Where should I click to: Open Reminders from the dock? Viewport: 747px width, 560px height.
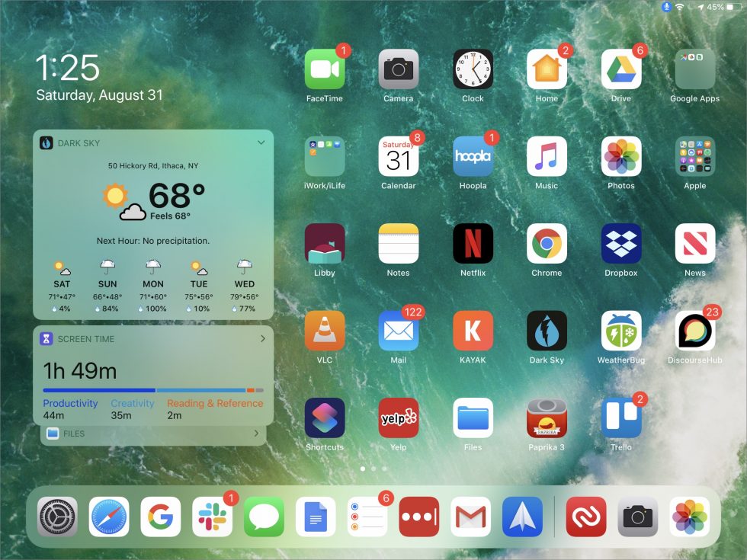coord(367,517)
